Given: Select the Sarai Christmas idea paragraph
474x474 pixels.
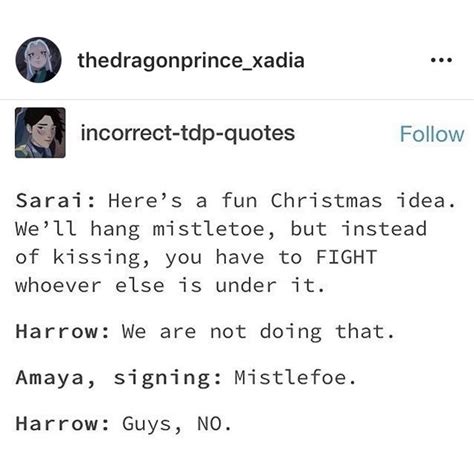Looking at the screenshot, I should pyautogui.click(x=235, y=243).
